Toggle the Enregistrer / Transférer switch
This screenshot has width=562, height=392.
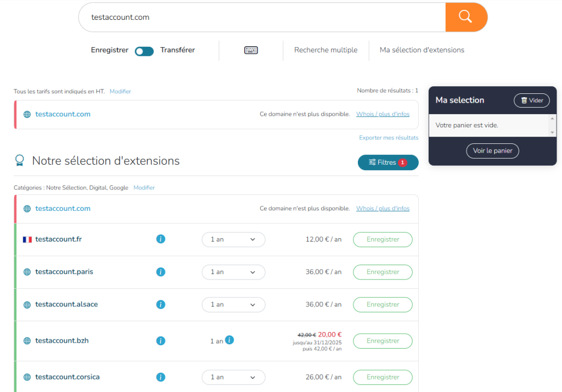click(144, 51)
